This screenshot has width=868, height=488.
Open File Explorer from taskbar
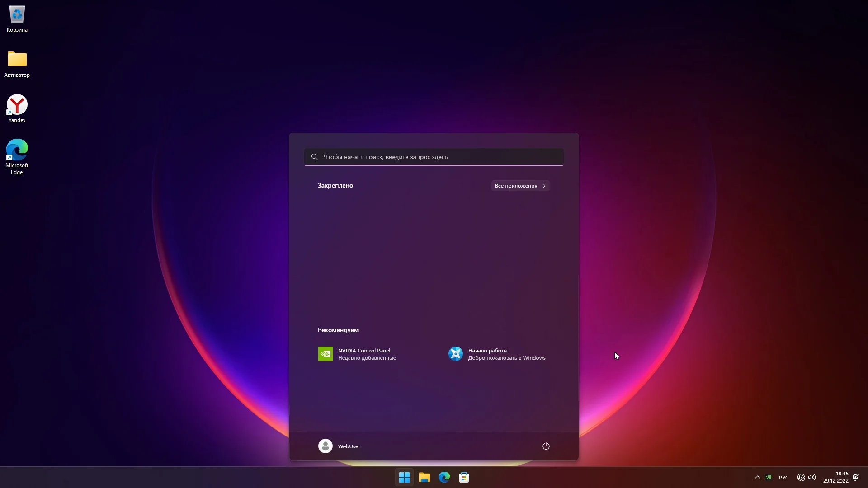click(x=424, y=477)
